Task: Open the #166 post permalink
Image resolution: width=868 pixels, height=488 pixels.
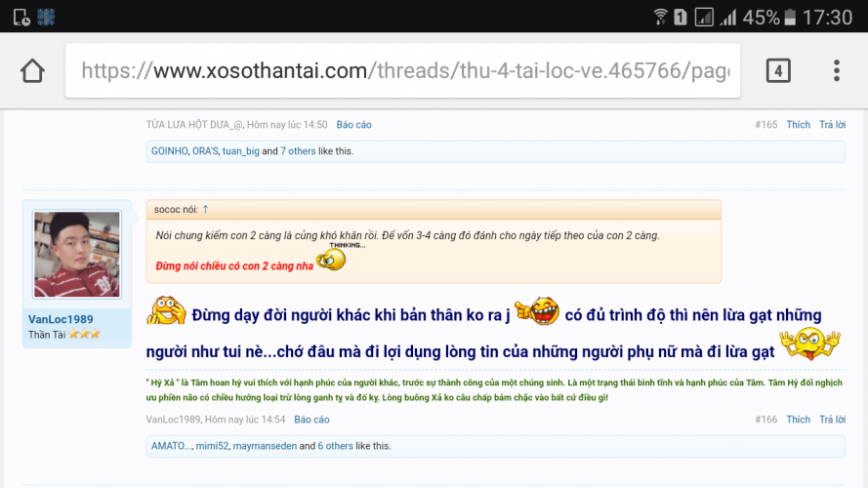Action: click(765, 420)
